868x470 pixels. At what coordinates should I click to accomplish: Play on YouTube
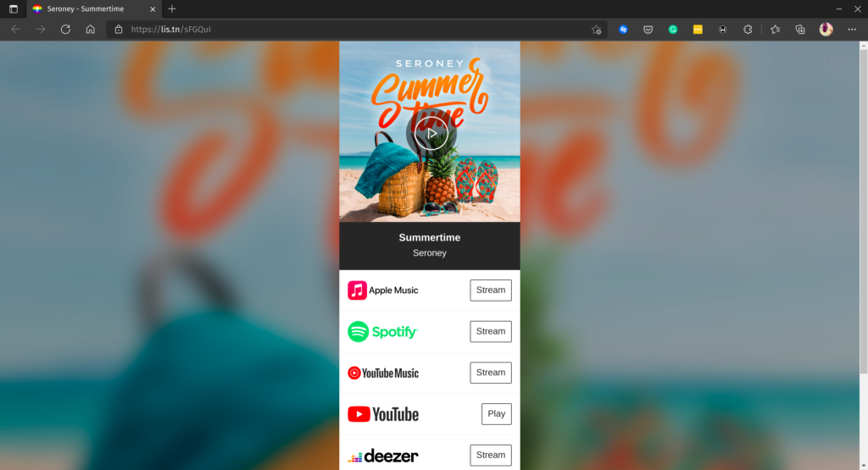tap(496, 413)
